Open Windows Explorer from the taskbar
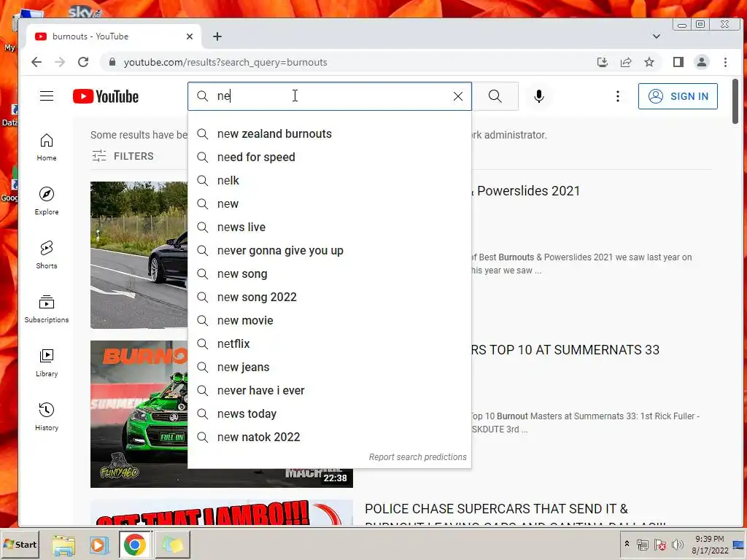The height and width of the screenshot is (560, 747). pos(63,545)
